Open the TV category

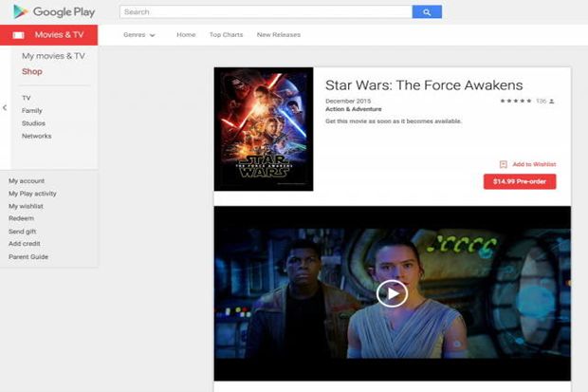point(27,98)
